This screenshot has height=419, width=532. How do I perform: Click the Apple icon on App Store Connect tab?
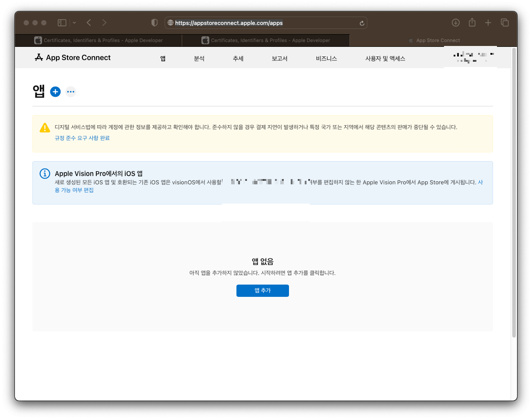[411, 40]
